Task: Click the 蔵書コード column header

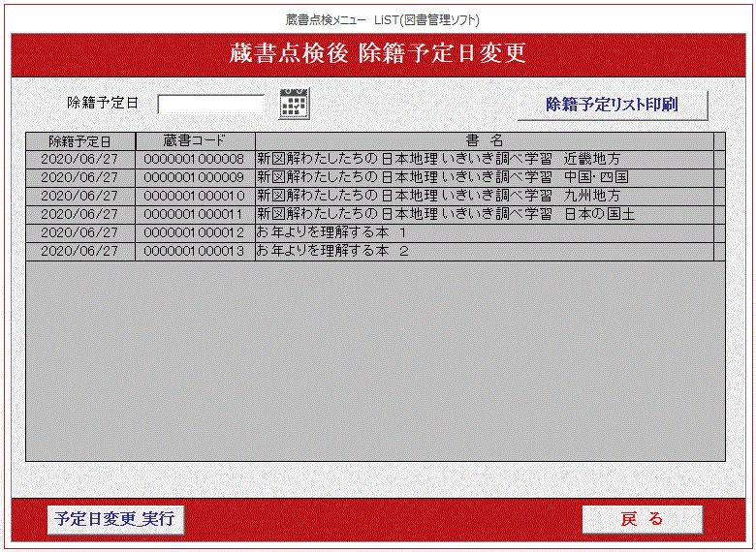Action: [x=195, y=141]
